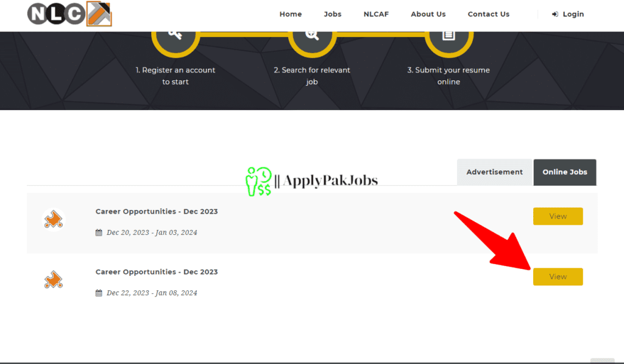View the job closing Jan 03, 2024
Image resolution: width=624 pixels, height=364 pixels.
click(558, 216)
